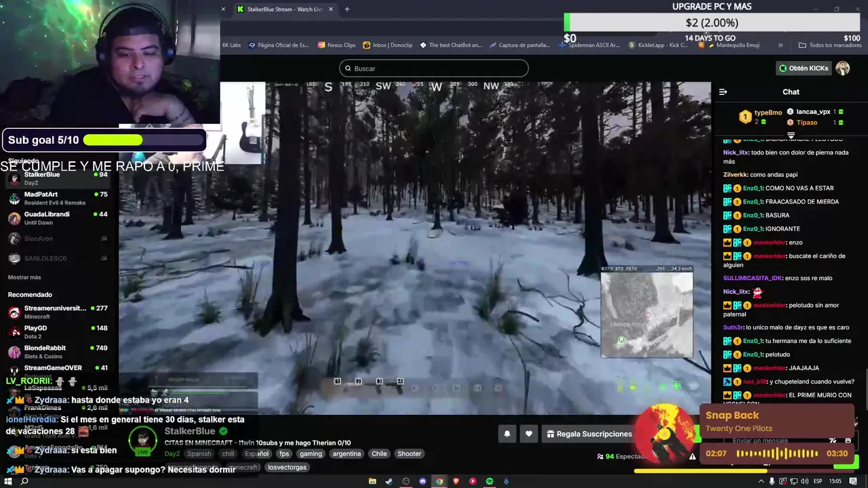Collapse the chat panel with arrow icon
Screen dimensions: 868x488
[x=723, y=92]
